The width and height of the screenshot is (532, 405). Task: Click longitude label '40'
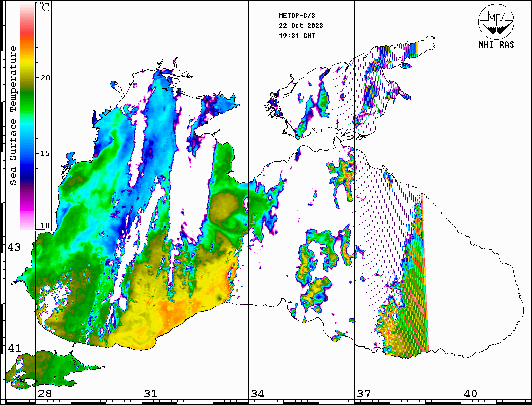pyautogui.click(x=470, y=394)
